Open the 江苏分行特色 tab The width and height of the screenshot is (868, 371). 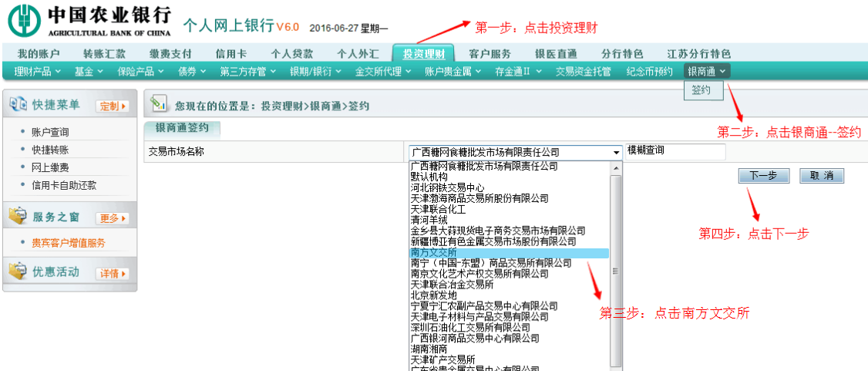(x=699, y=54)
